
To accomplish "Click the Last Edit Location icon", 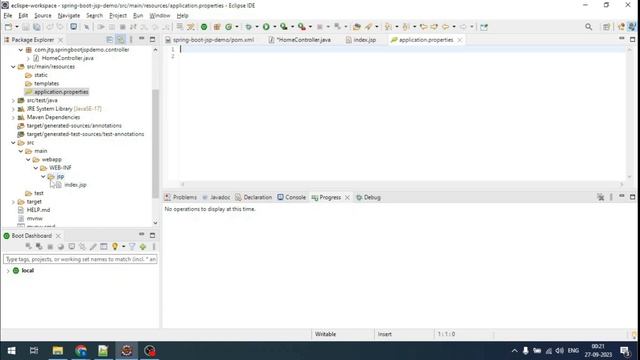I will coord(423,27).
